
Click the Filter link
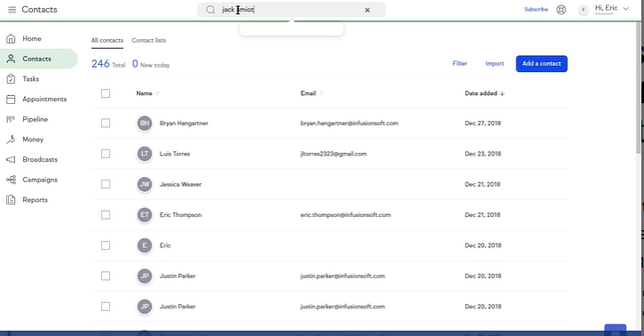coord(459,63)
